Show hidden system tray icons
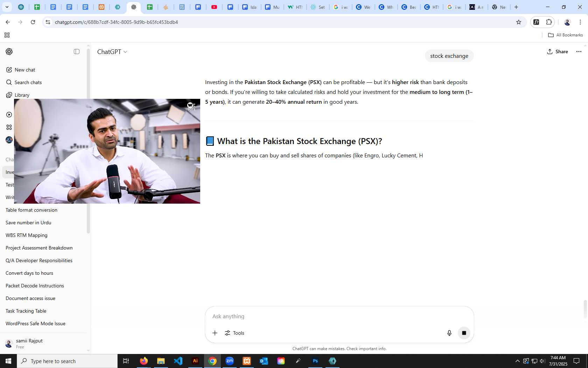This screenshot has width=588, height=368. [517, 361]
